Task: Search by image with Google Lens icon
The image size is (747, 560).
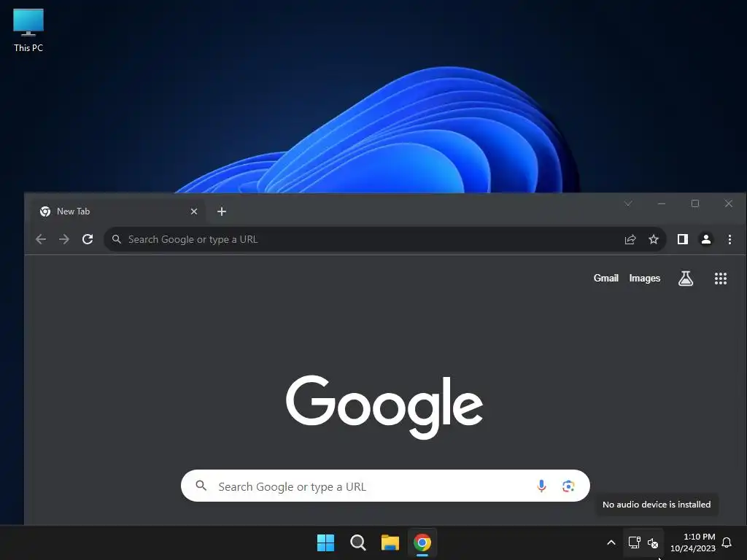Action: (568, 486)
